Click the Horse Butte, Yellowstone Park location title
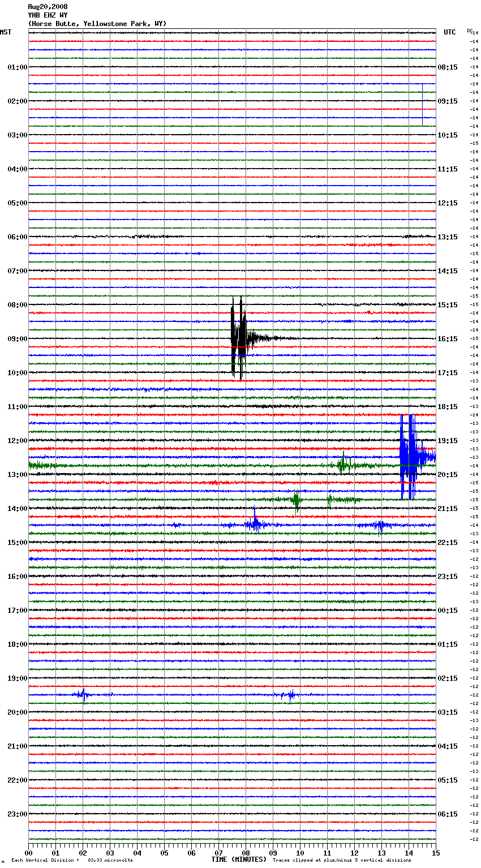This screenshot has height=868, width=481. pos(97,24)
